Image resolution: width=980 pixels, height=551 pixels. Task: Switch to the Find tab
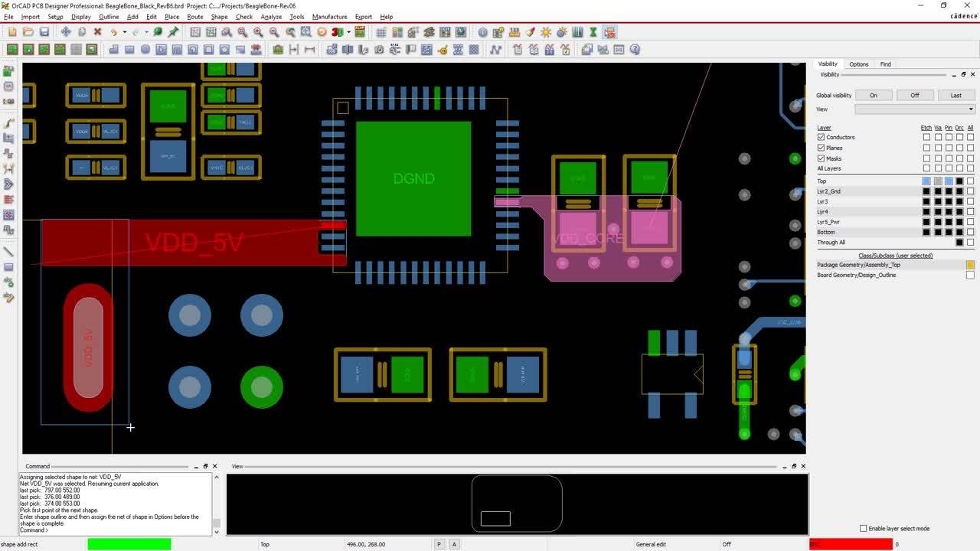click(x=885, y=64)
